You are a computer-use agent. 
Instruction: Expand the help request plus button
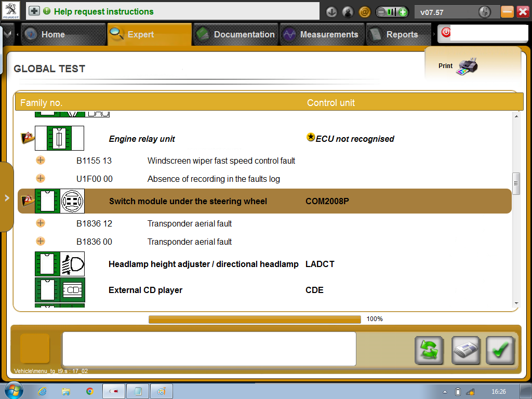[34, 11]
